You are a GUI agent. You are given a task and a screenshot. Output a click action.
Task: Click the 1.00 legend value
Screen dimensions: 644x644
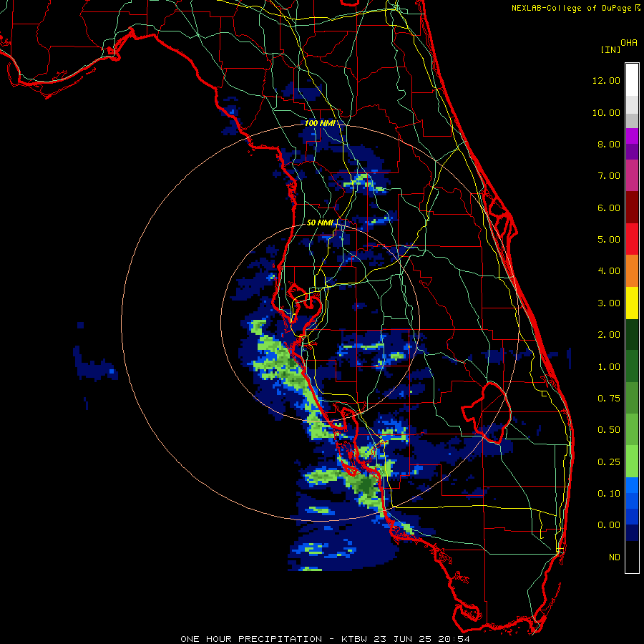(609, 367)
